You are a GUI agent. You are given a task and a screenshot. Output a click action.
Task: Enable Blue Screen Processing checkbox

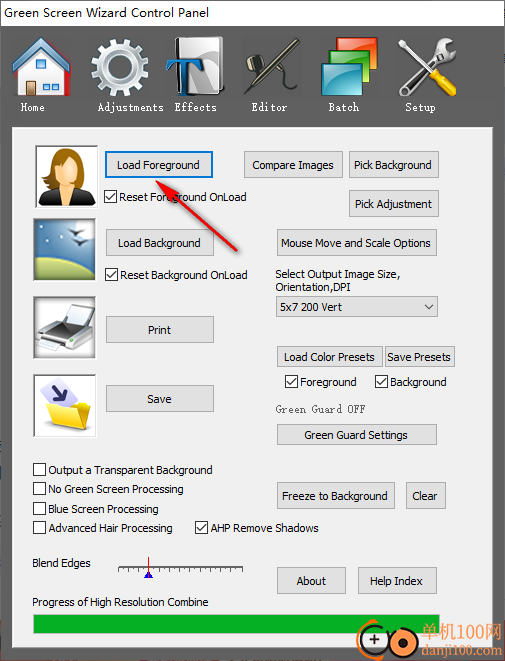(x=39, y=508)
